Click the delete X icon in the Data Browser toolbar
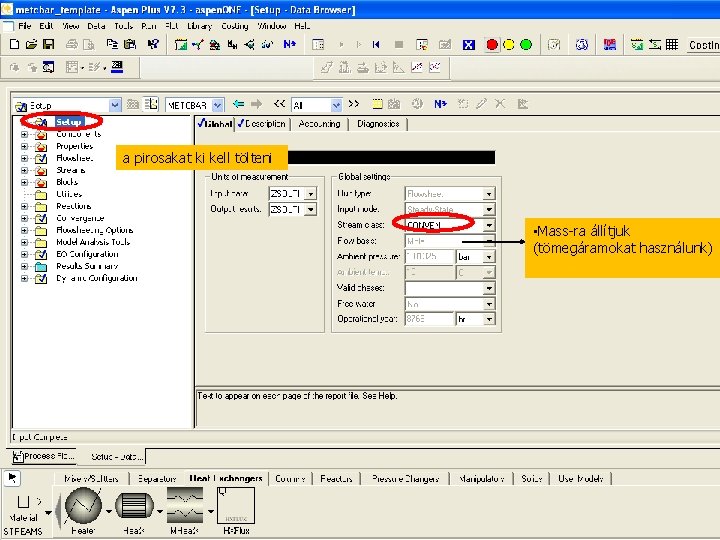This screenshot has width=720, height=540. pos(500,104)
